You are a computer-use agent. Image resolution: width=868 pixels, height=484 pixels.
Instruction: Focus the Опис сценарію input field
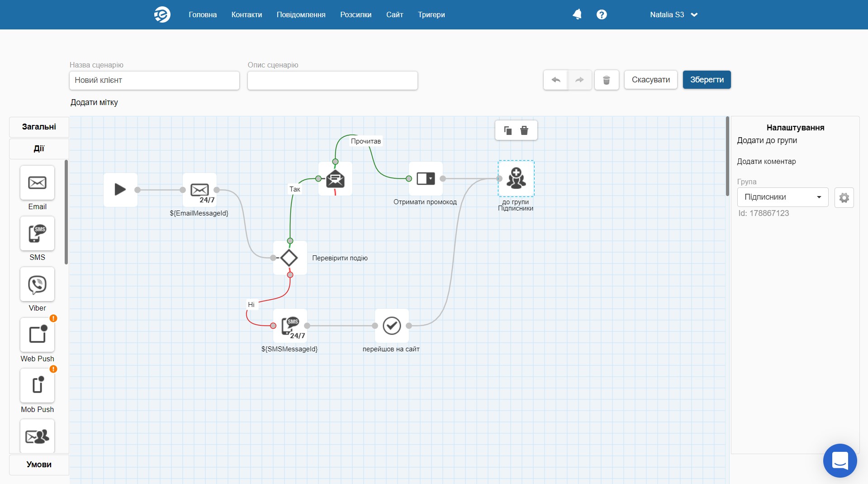332,81
